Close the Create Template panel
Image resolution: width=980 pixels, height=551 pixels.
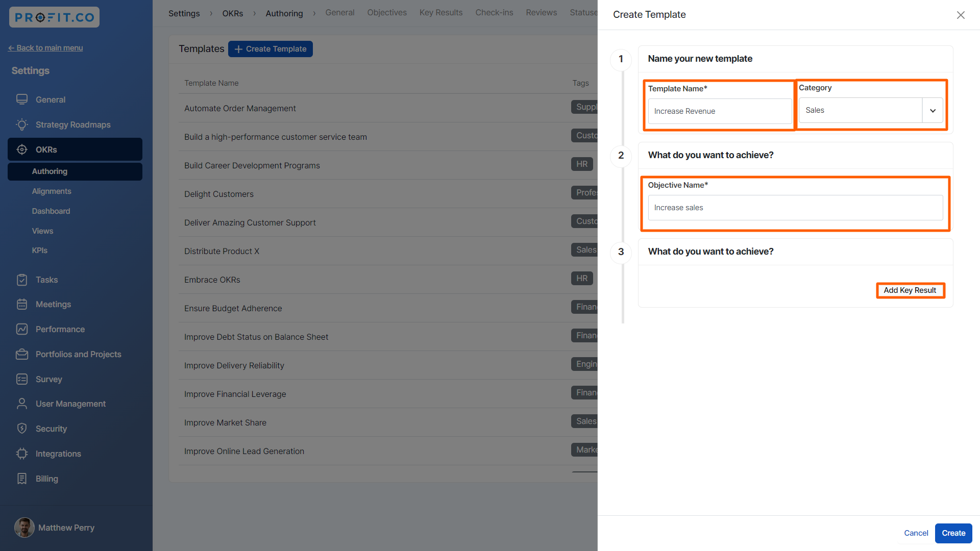[960, 15]
